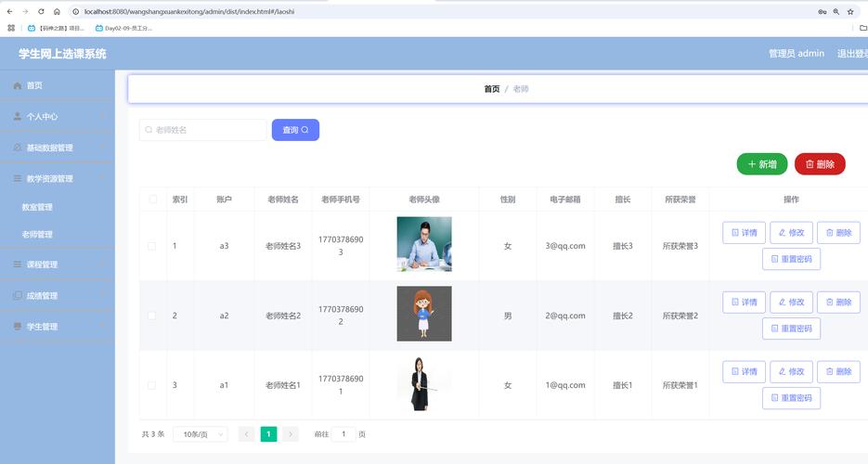Collapse 教学资源管理 sidebar menu

point(58,178)
